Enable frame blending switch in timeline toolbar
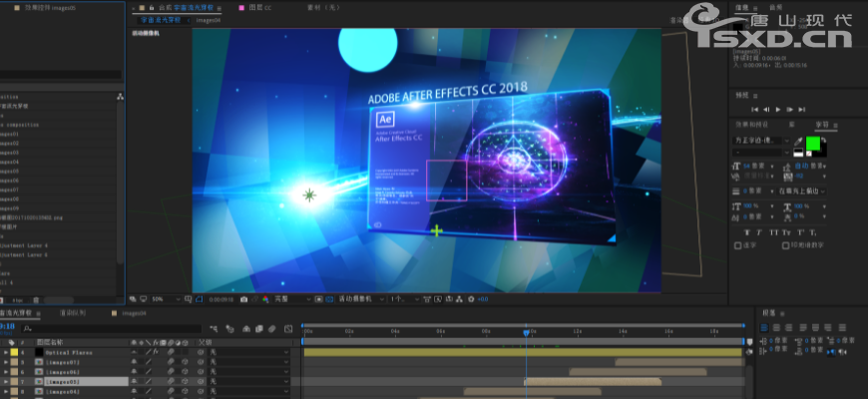This screenshot has width=868, height=399. click(259, 329)
